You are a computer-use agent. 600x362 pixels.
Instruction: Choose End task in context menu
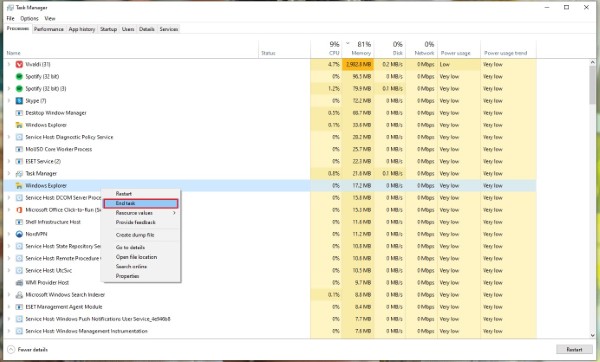point(140,204)
